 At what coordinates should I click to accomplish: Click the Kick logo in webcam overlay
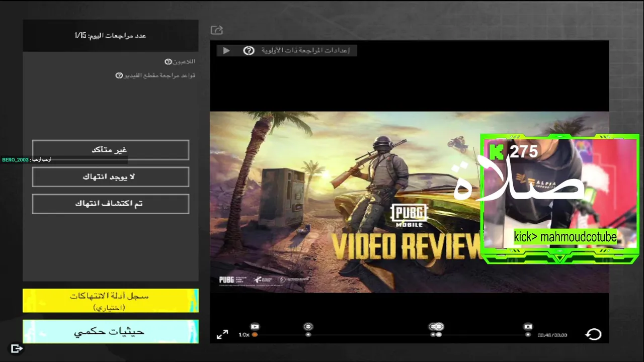(498, 151)
